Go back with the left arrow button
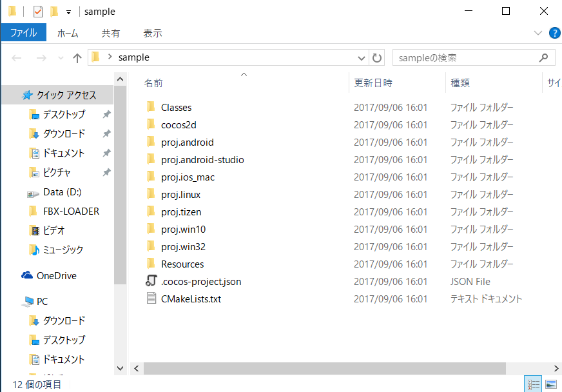 17,58
